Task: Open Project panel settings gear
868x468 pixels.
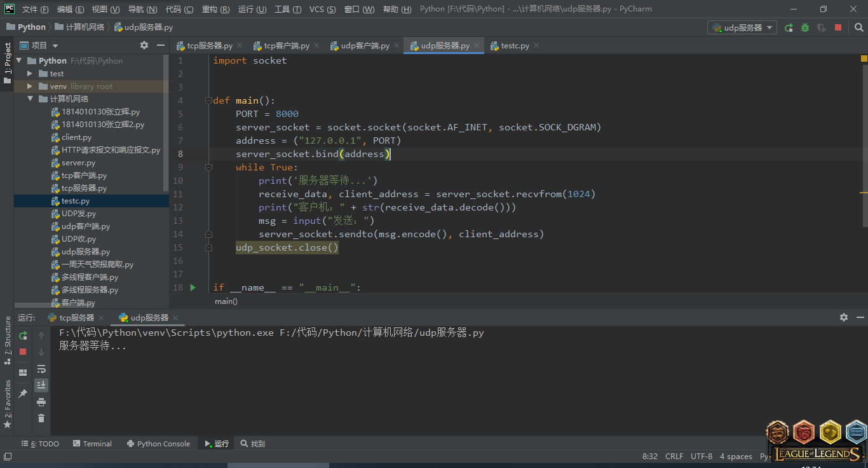Action: coord(144,45)
